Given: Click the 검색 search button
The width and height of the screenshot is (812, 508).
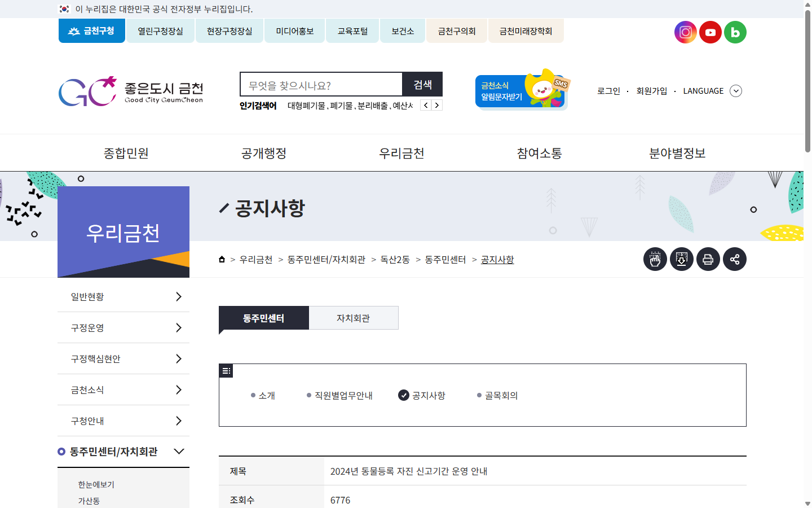Looking at the screenshot, I should click(x=422, y=84).
